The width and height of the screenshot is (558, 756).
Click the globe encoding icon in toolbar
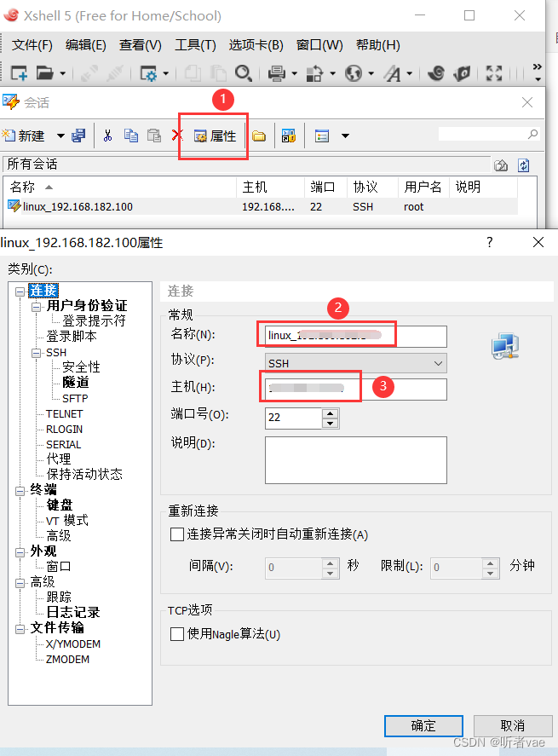[x=354, y=73]
